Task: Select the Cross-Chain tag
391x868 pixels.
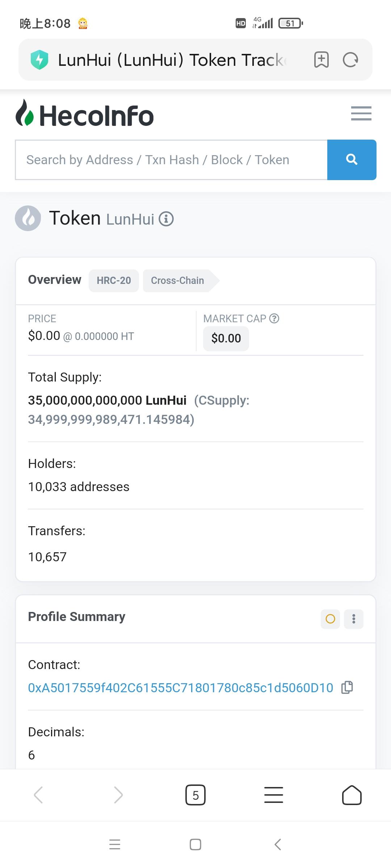Action: (177, 281)
